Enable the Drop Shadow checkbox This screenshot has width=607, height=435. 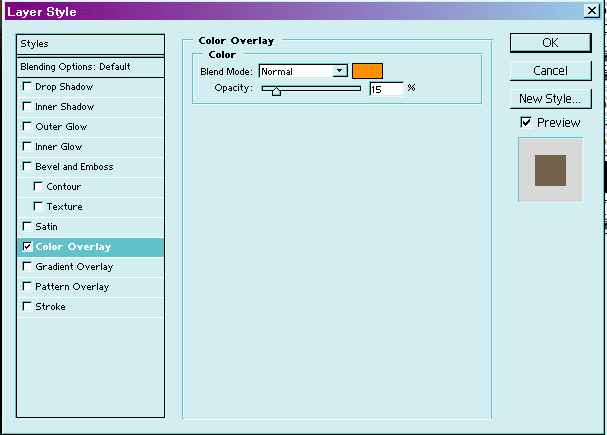(27, 87)
